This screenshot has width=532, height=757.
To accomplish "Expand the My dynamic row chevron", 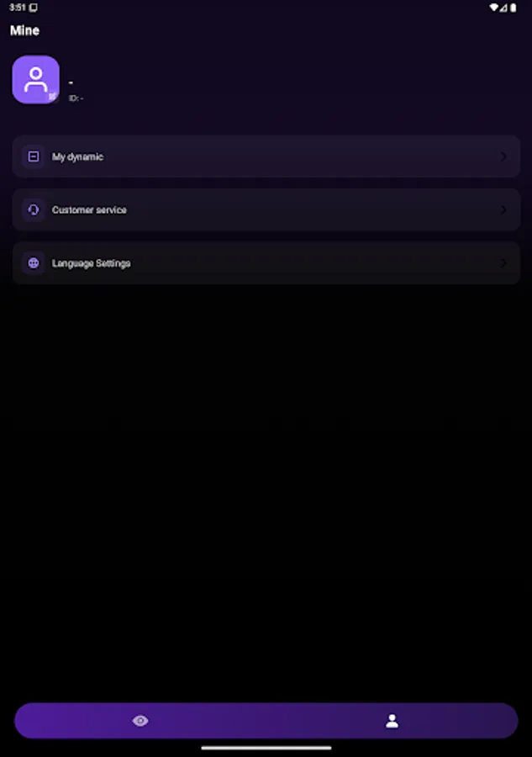I will pyautogui.click(x=503, y=156).
